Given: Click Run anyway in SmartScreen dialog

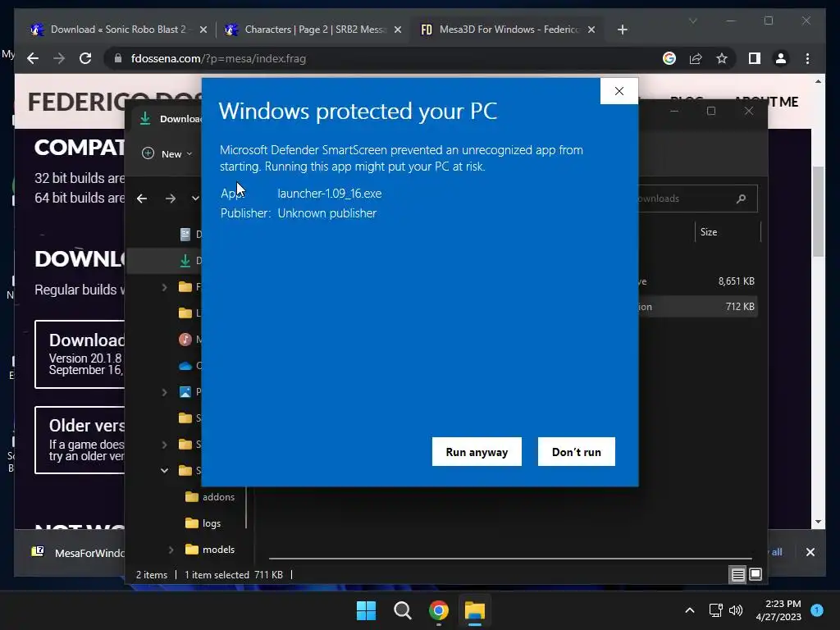Looking at the screenshot, I should (x=477, y=452).
